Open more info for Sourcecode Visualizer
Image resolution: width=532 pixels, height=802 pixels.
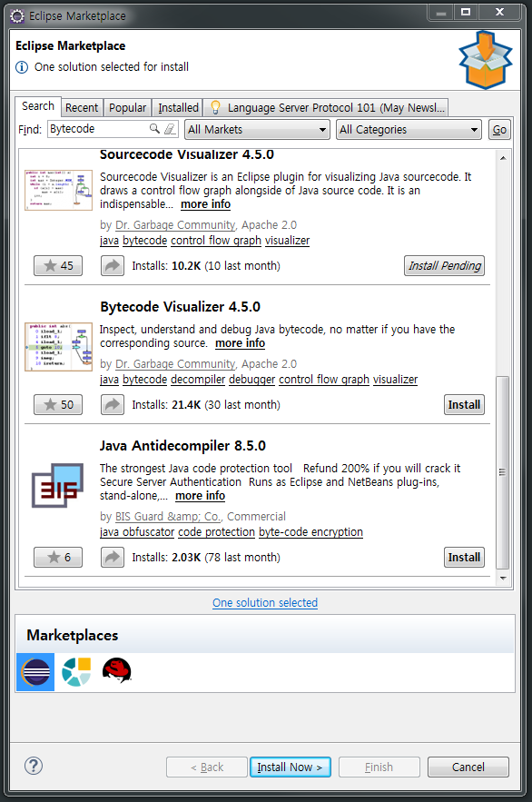(x=205, y=204)
